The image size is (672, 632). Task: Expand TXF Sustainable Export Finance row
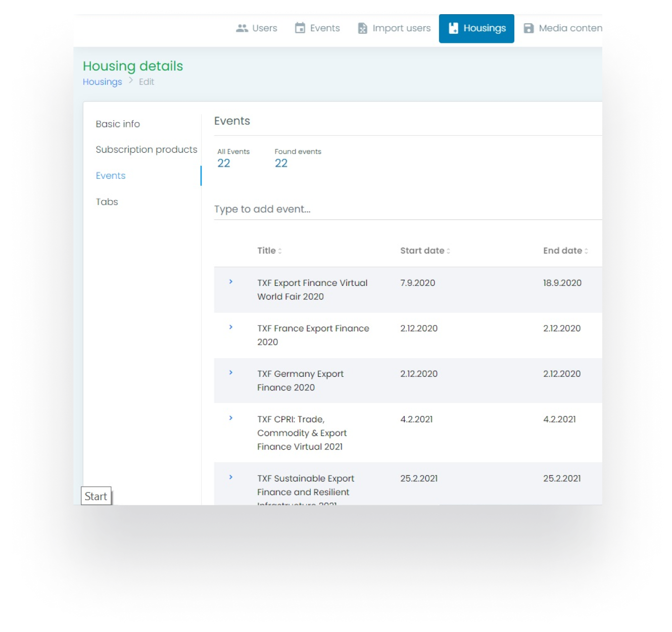pos(231,477)
